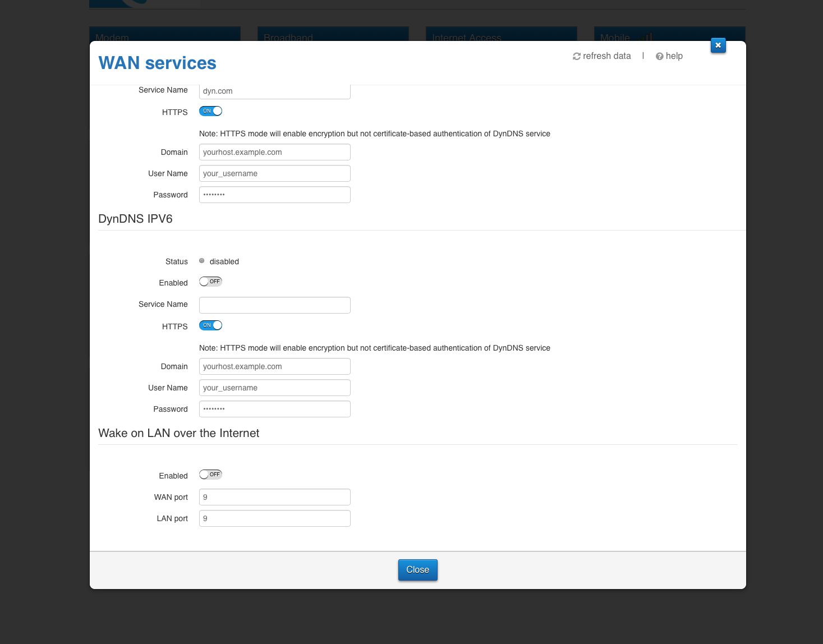Enable the DynDNS IPV6 Enabled switch

[211, 282]
